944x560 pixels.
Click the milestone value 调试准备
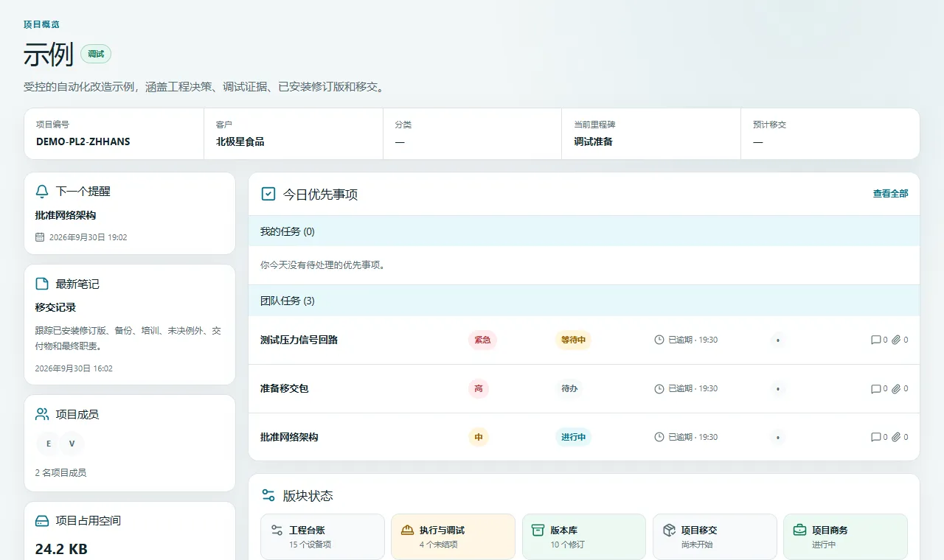(x=594, y=141)
